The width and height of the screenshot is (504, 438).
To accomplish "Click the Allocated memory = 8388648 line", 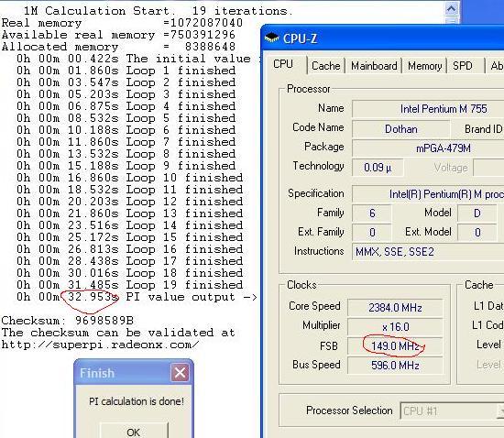I will click(x=118, y=47).
